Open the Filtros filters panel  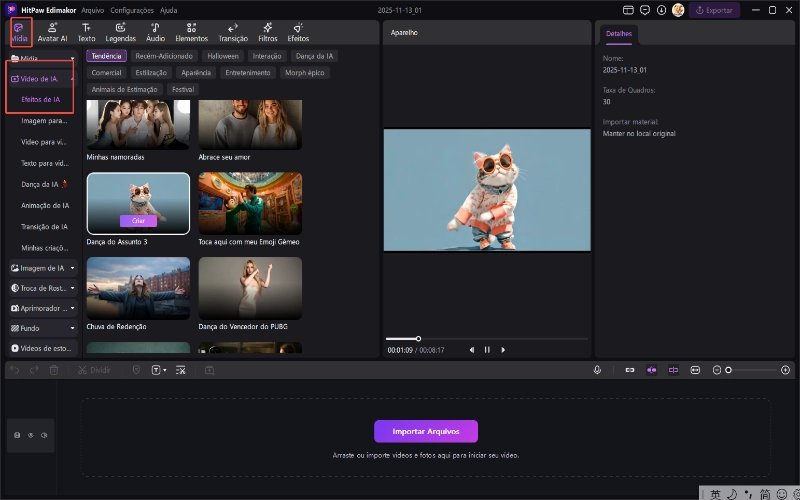coord(268,31)
